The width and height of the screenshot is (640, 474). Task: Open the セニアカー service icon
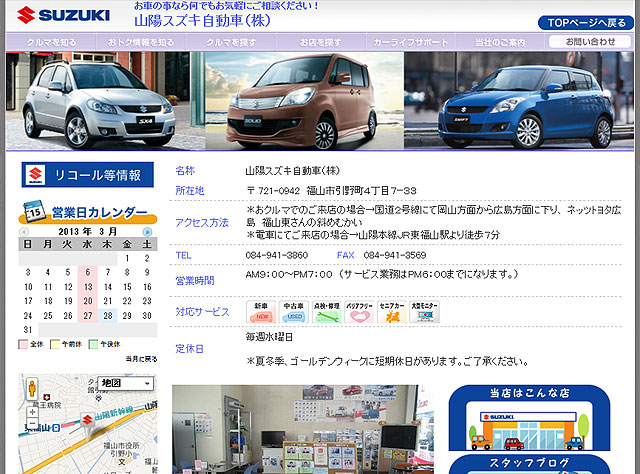click(392, 312)
